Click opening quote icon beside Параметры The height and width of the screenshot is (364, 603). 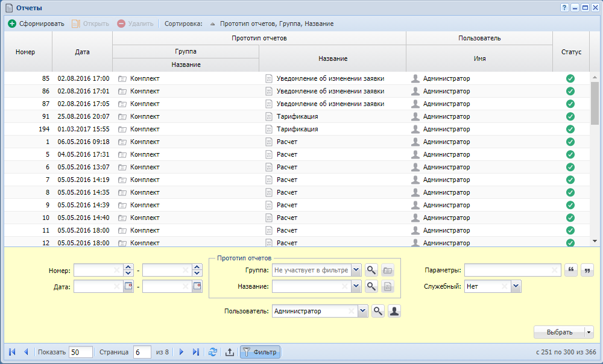pyautogui.click(x=571, y=270)
